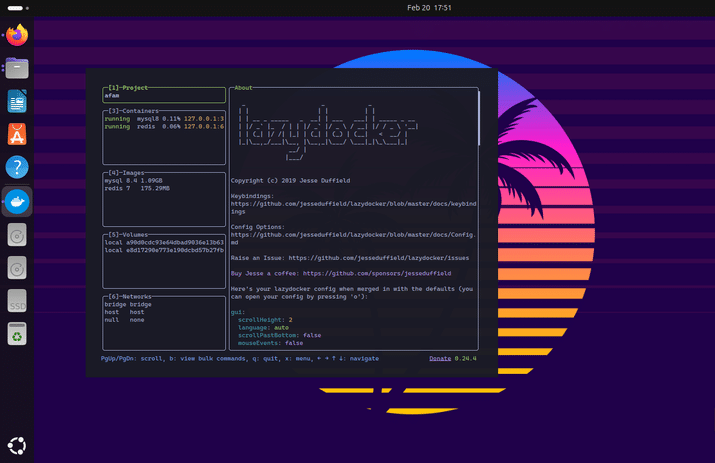Click the Copyright 2019 Jesse Duffield line

click(x=290, y=181)
